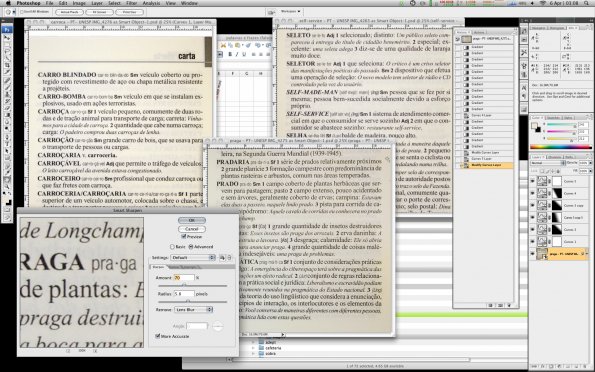Image resolution: width=595 pixels, height=372 pixels.
Task: Click the foreground/background color squares in toolbox
Action: (x=8, y=201)
